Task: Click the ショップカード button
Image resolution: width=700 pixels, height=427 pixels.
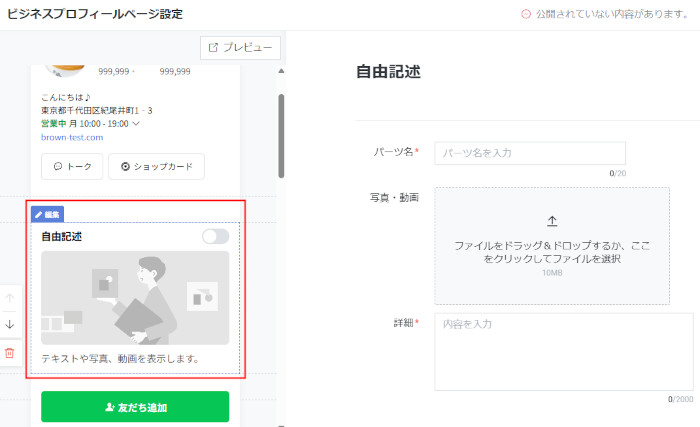Action: (156, 167)
